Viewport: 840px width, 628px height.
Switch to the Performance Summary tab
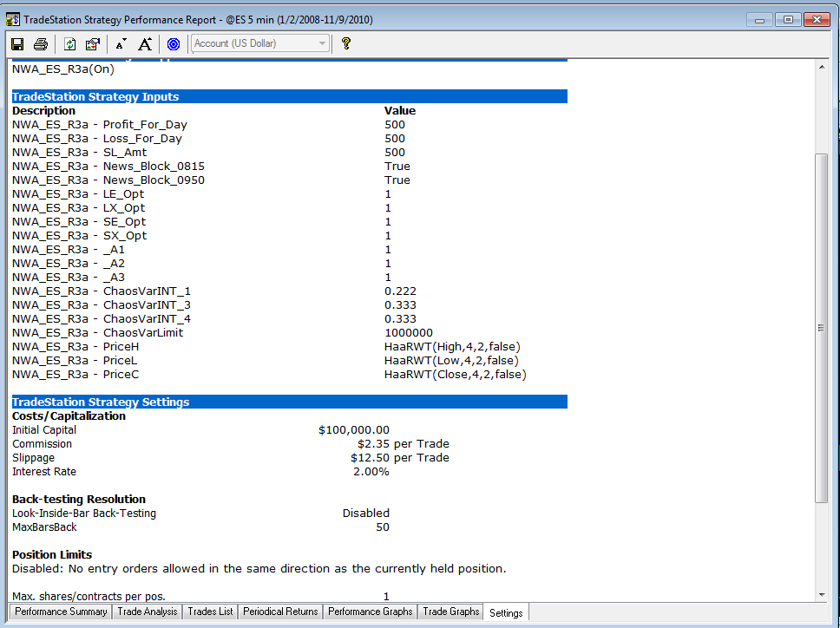(61, 612)
